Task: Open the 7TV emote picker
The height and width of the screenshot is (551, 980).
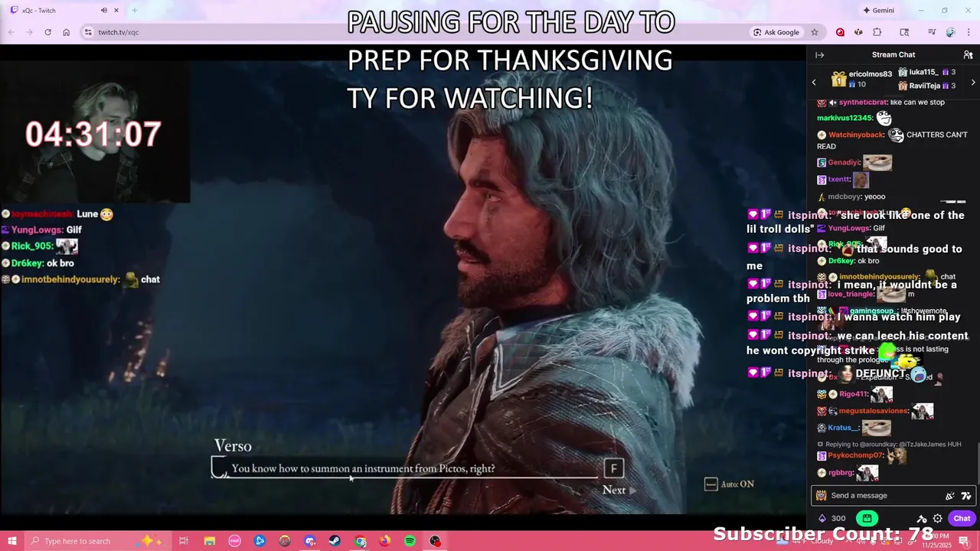Action: 966,496
